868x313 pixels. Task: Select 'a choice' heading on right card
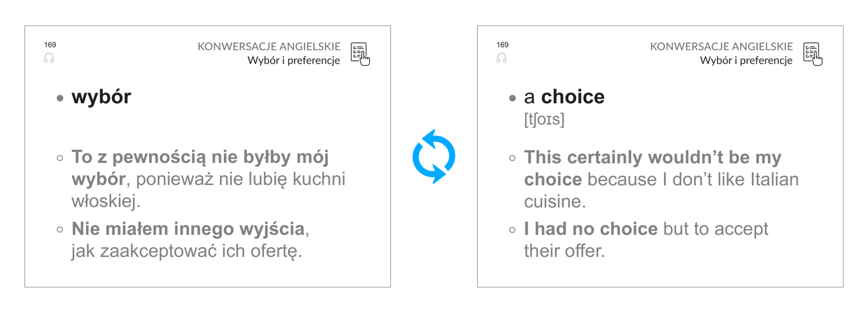(x=564, y=97)
